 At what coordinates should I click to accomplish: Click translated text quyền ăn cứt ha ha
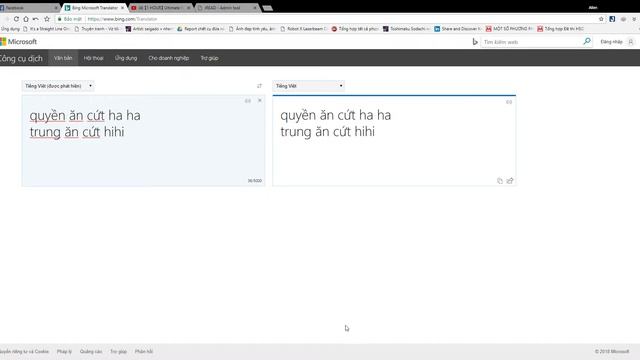point(336,116)
